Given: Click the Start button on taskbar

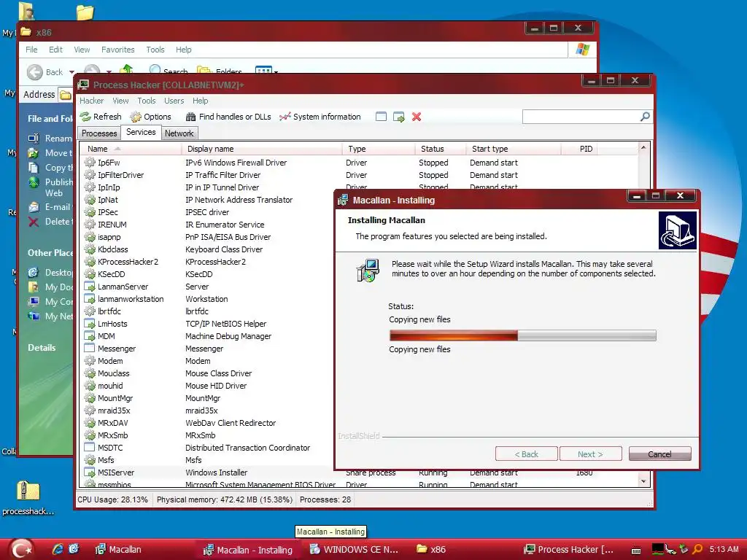Looking at the screenshot, I should coord(21,549).
